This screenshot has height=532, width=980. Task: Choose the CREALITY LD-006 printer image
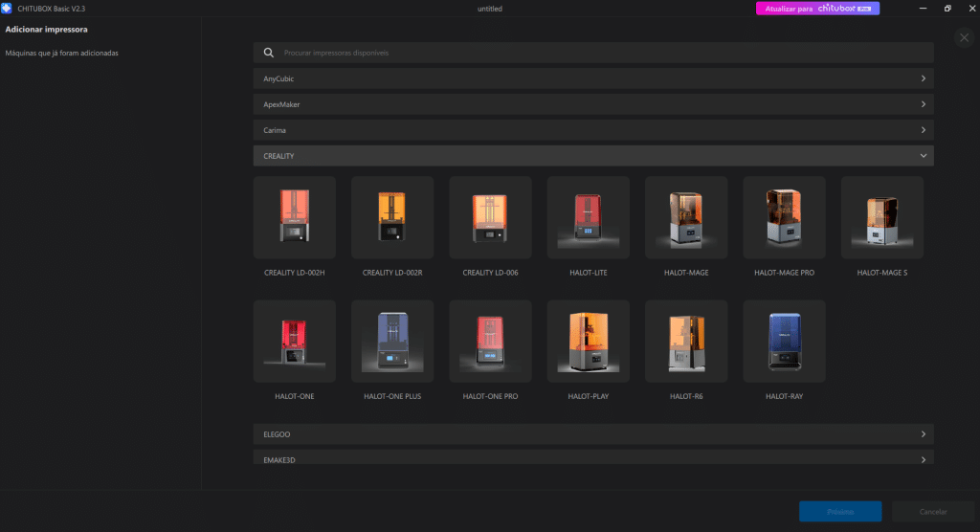point(491,217)
